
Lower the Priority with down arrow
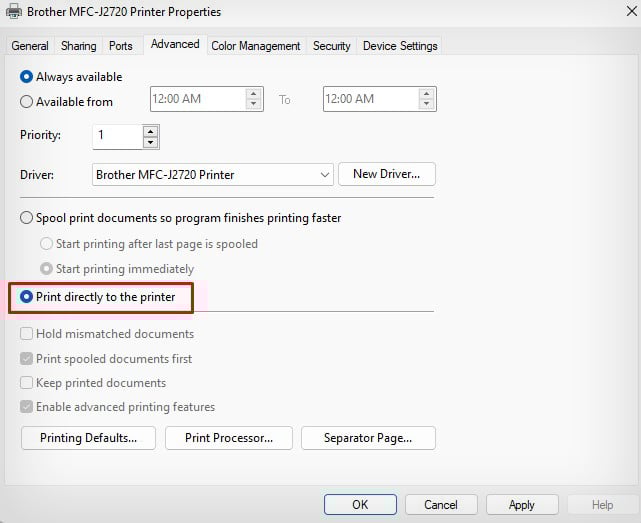(151, 142)
